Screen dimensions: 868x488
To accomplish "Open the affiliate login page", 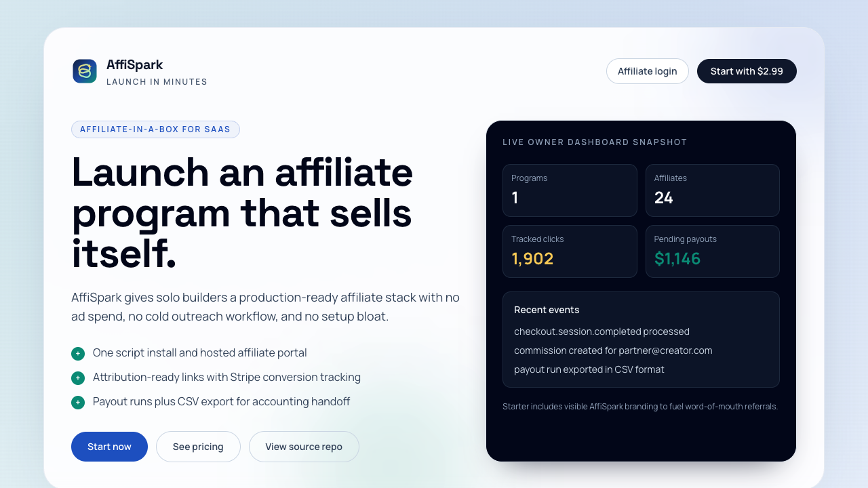I will [x=647, y=70].
